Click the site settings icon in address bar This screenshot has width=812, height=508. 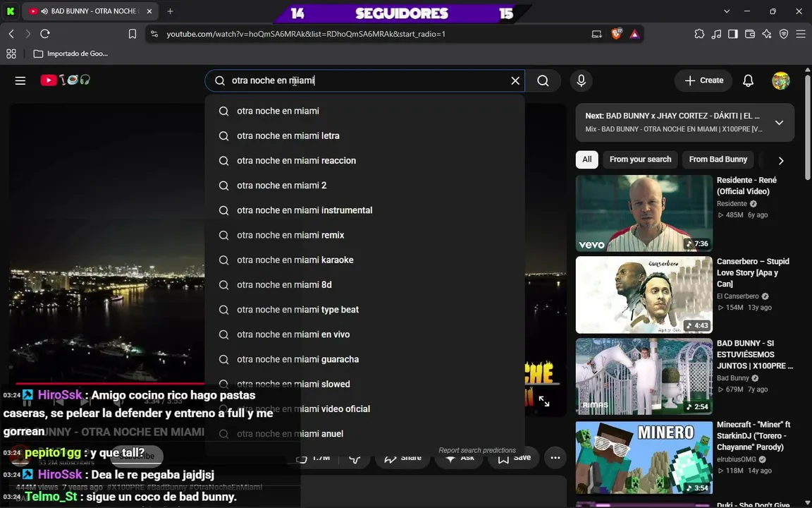154,34
